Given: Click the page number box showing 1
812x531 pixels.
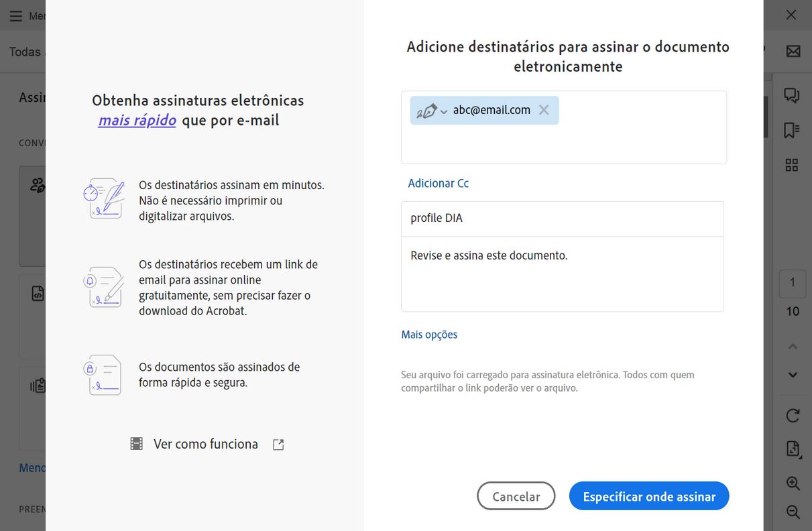Looking at the screenshot, I should pyautogui.click(x=793, y=283).
